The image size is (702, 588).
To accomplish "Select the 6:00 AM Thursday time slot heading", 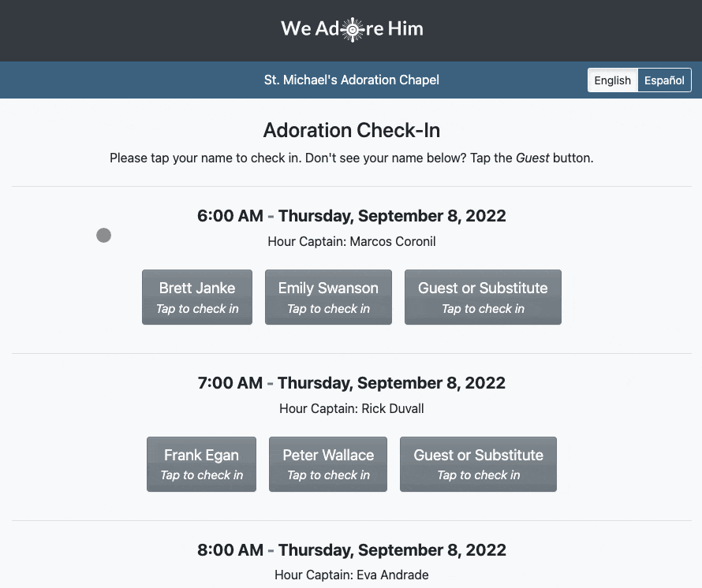I will [351, 216].
